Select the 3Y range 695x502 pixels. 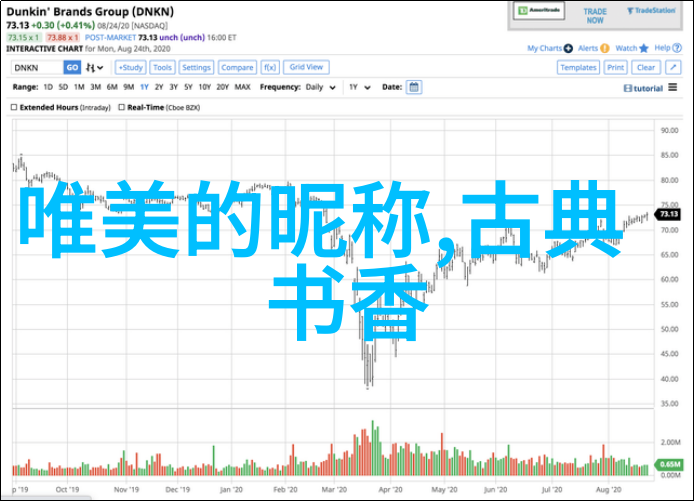(x=174, y=87)
